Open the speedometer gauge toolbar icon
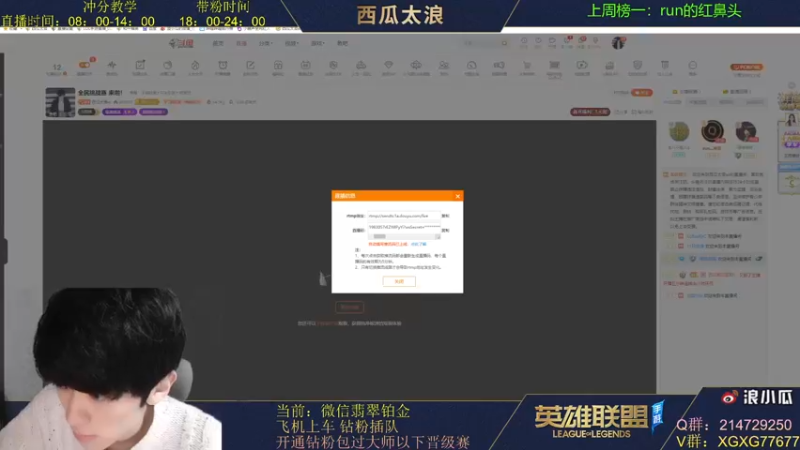 tap(471, 65)
